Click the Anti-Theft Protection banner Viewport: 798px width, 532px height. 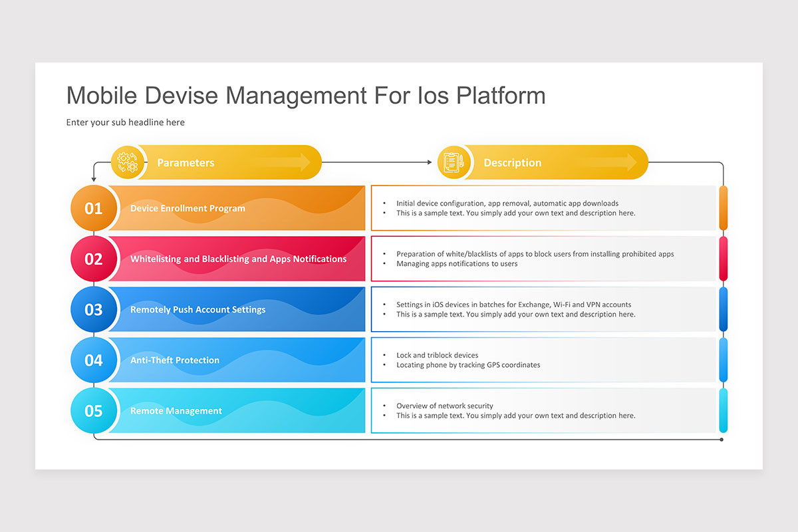(x=239, y=360)
